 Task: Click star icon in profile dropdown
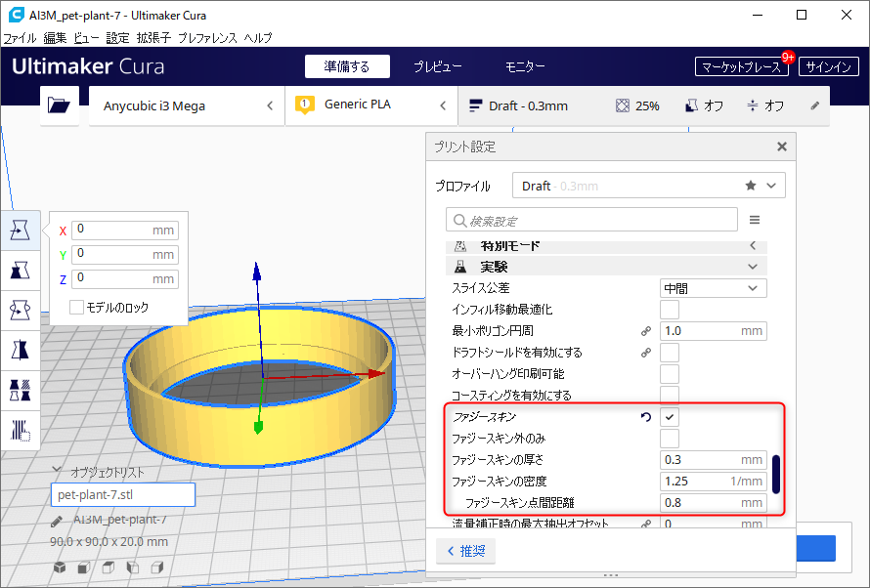pyautogui.click(x=751, y=186)
